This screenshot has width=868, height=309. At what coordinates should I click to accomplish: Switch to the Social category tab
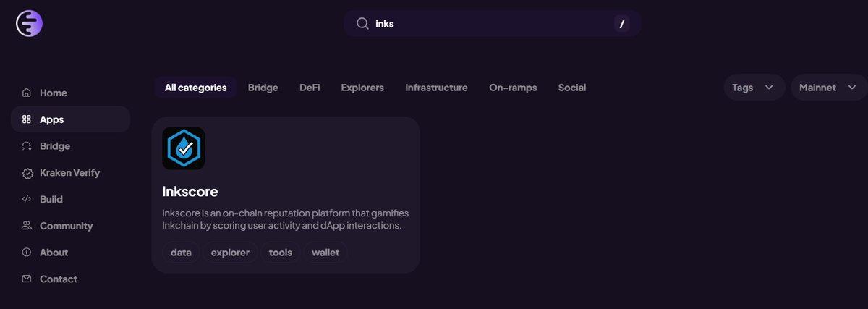click(572, 88)
